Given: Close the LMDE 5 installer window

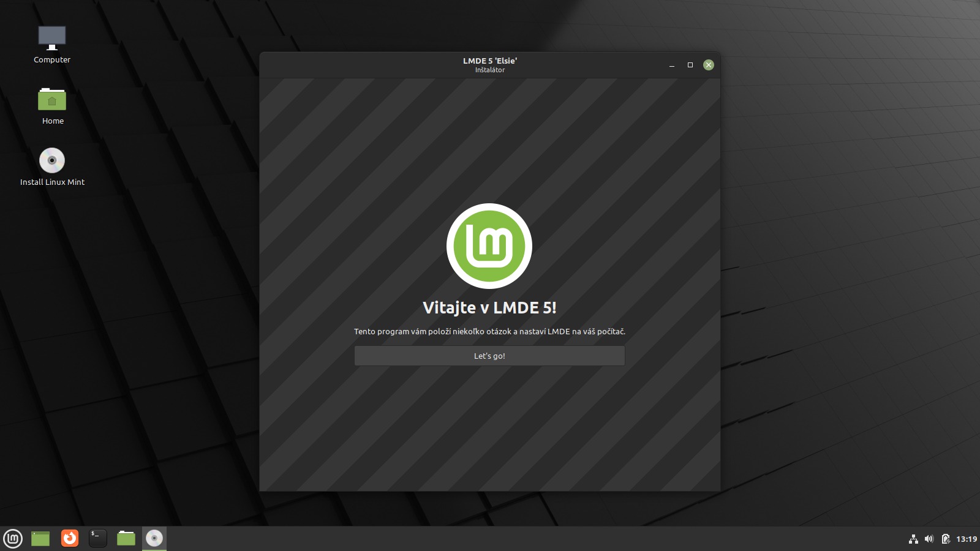Looking at the screenshot, I should coord(709,65).
